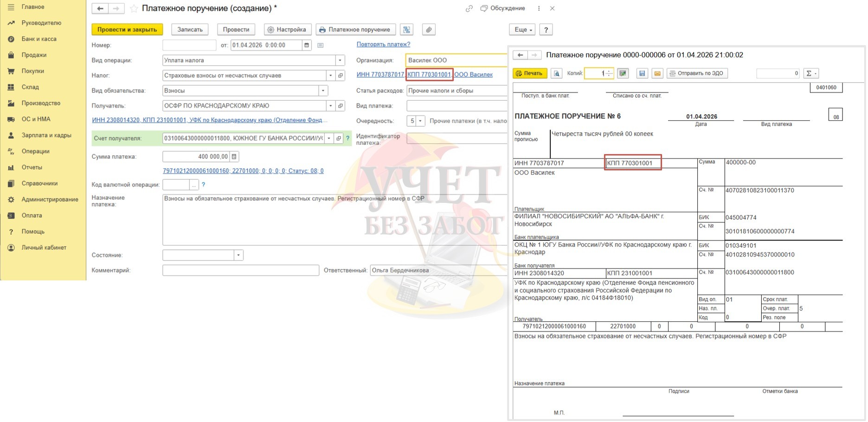Viewport: 868px width, 422px height.
Task: Open calendar picker beside the date field
Action: click(x=307, y=45)
